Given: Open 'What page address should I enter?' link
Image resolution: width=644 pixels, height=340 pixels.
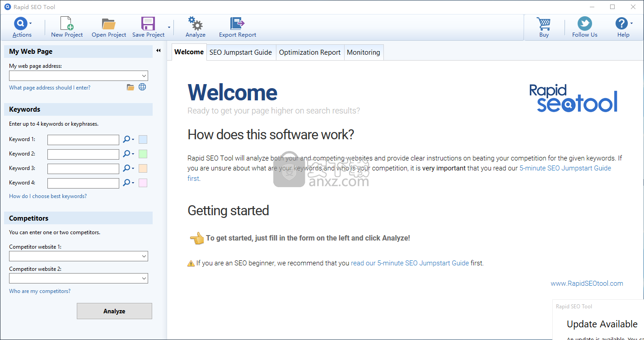Looking at the screenshot, I should 50,88.
